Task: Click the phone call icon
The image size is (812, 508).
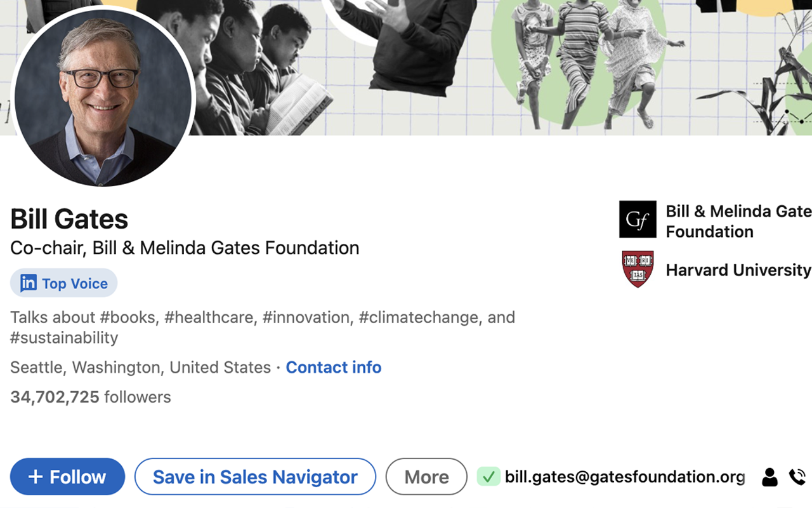Action: coord(797,477)
